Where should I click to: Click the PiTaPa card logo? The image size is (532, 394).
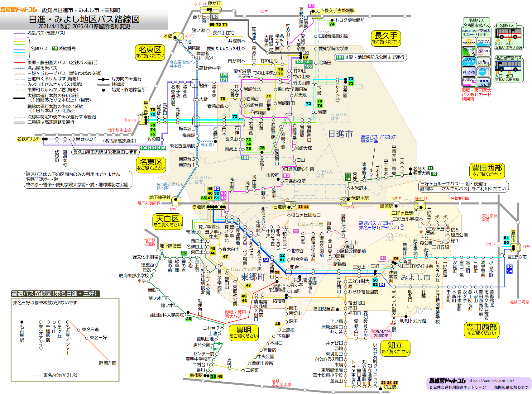pyautogui.click(x=469, y=72)
